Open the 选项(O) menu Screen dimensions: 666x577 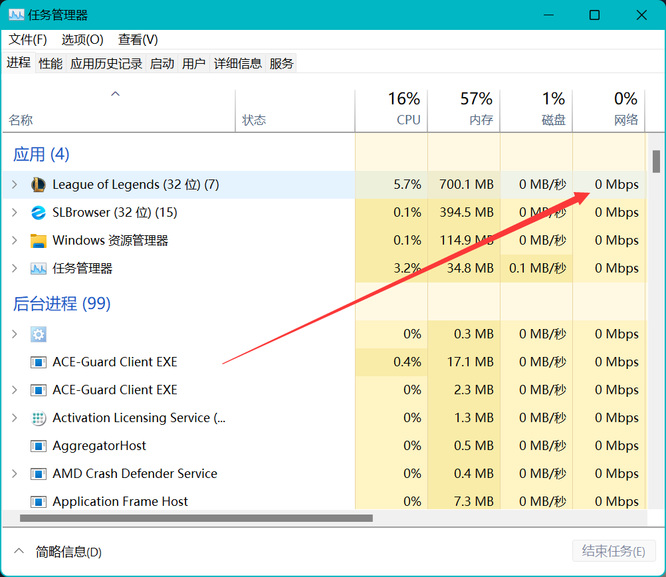[x=82, y=40]
